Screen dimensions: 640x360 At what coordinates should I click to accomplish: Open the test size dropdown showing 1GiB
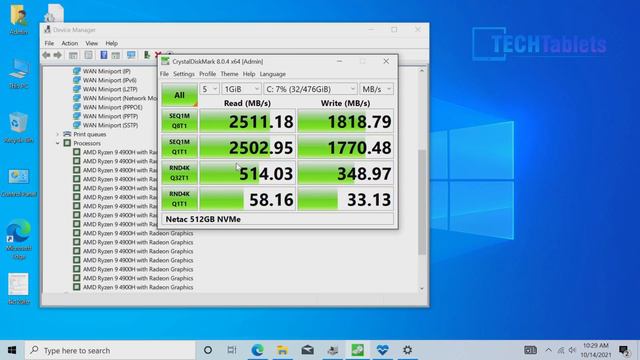242,89
